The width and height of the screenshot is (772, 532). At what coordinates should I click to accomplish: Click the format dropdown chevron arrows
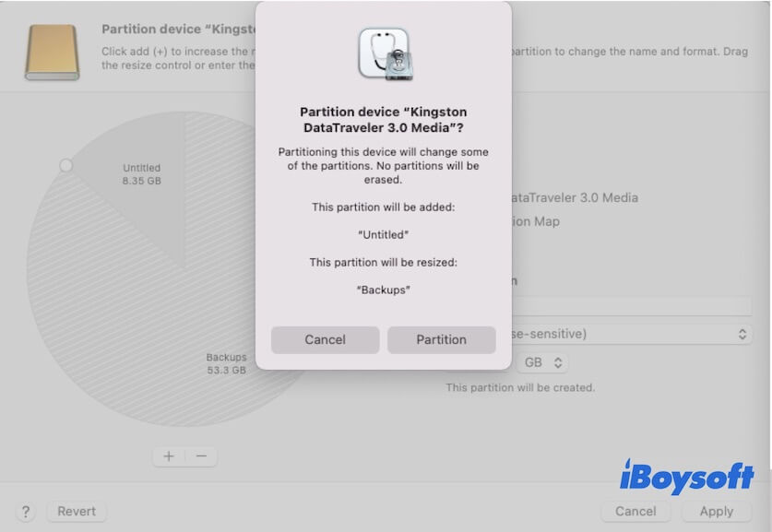pos(743,335)
